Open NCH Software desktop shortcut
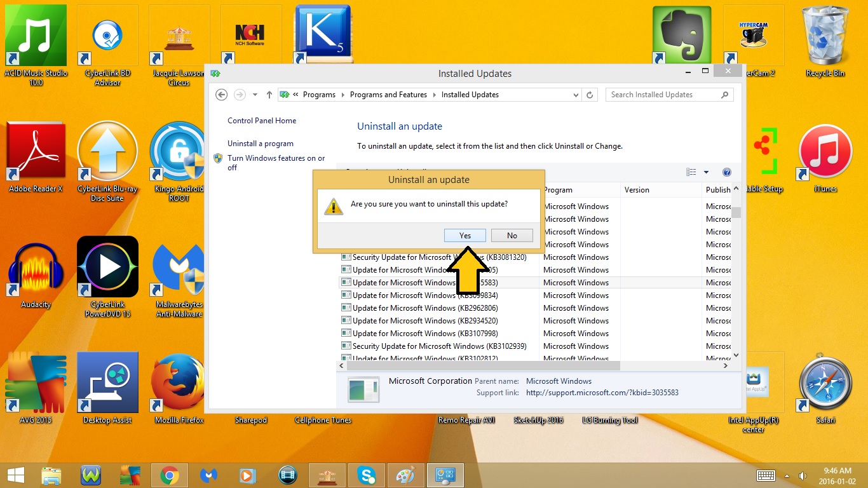This screenshot has width=868, height=488. [x=251, y=36]
